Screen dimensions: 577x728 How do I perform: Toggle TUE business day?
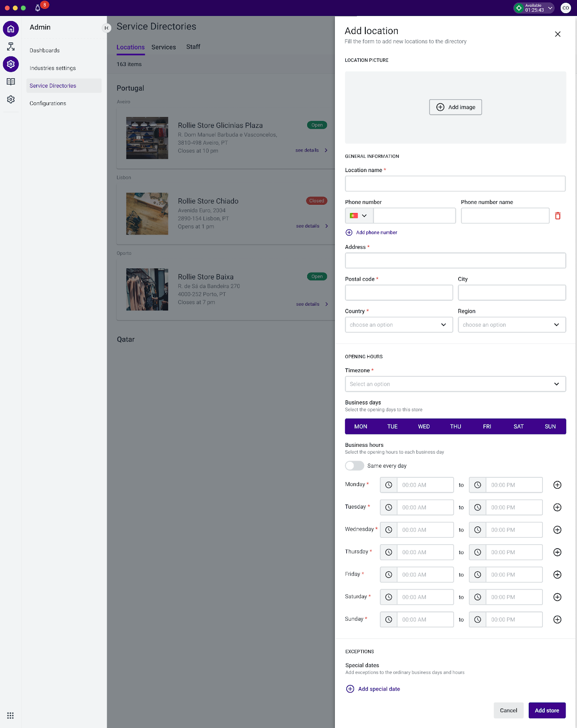coord(392,426)
